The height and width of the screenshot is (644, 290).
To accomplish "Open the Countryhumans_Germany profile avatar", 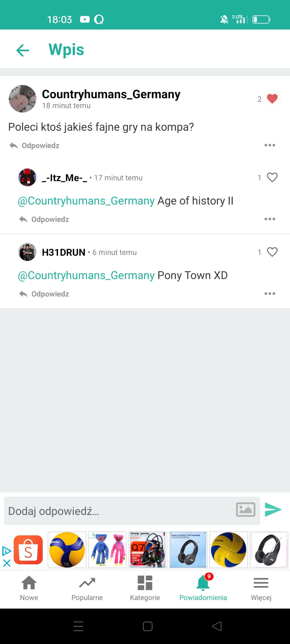I will (x=22, y=99).
